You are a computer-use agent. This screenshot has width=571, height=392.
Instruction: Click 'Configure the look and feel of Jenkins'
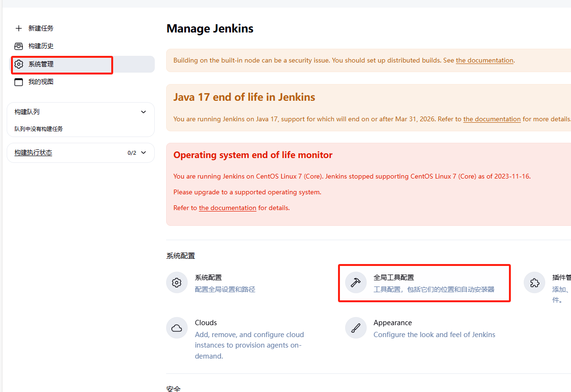point(434,335)
